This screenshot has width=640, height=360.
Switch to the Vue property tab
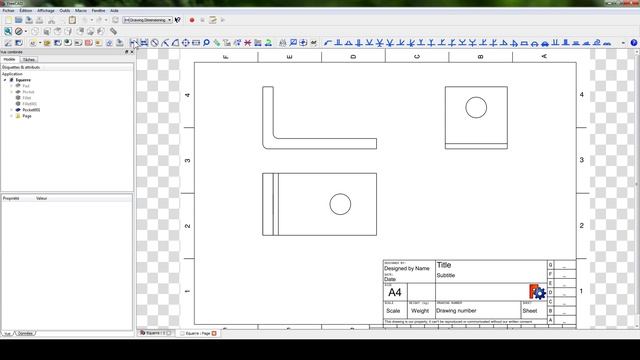click(7, 333)
